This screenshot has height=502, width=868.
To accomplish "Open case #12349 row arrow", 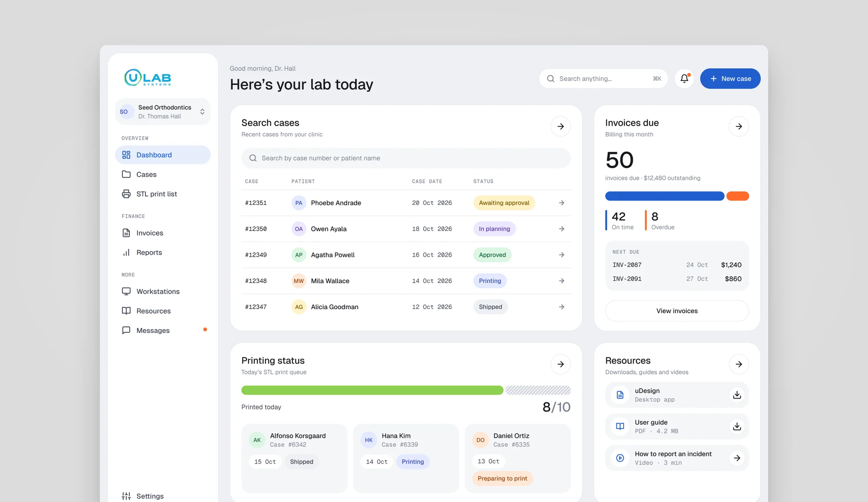I will pos(561,255).
